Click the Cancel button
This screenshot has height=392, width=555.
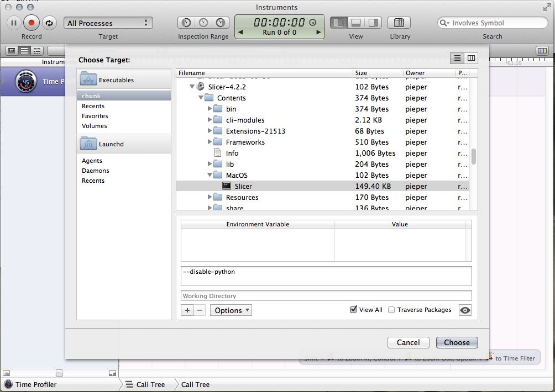(408, 342)
